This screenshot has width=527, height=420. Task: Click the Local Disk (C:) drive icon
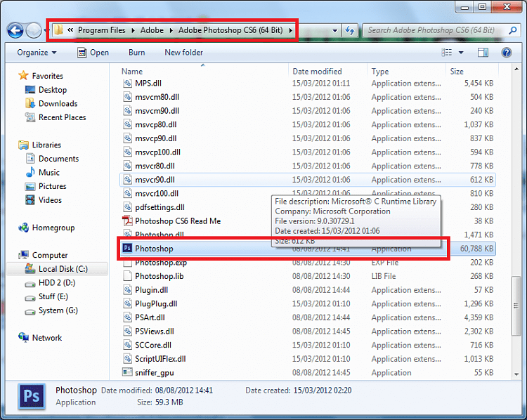tap(30, 268)
